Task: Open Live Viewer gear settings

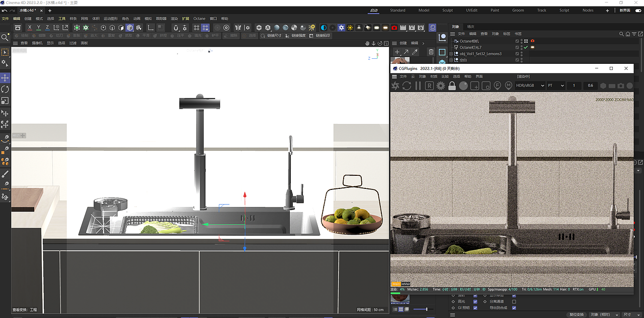Action: [441, 86]
